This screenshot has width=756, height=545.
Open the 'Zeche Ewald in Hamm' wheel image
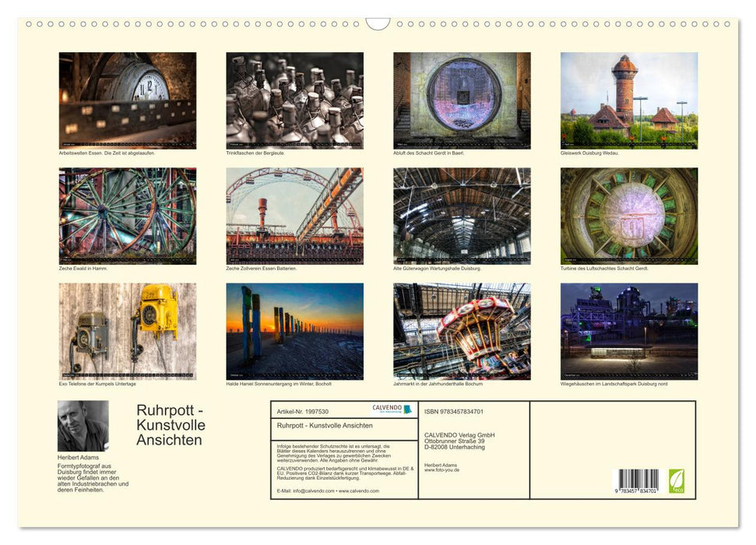click(126, 216)
